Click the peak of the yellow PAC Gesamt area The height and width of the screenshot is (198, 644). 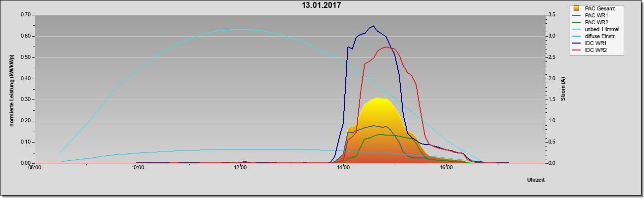[377, 98]
